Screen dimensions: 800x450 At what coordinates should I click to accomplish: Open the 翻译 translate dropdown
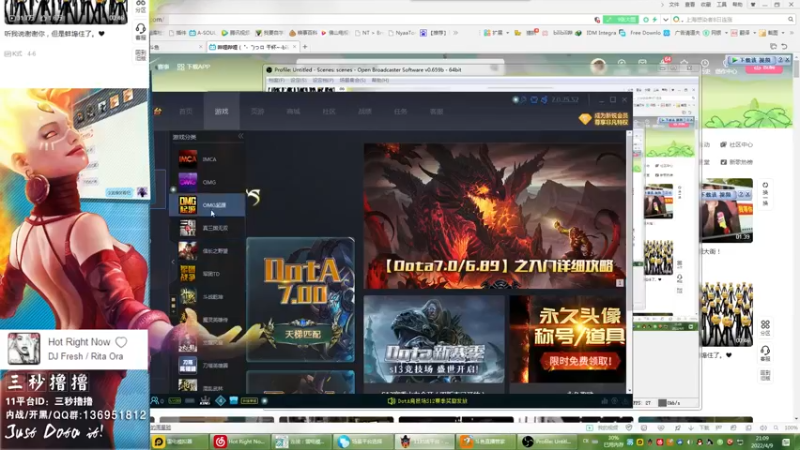click(x=743, y=33)
